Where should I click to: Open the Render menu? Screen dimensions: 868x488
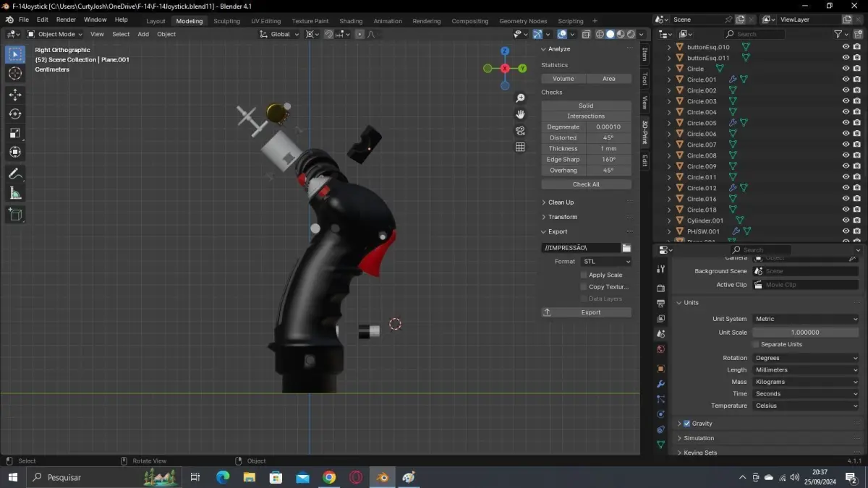66,20
